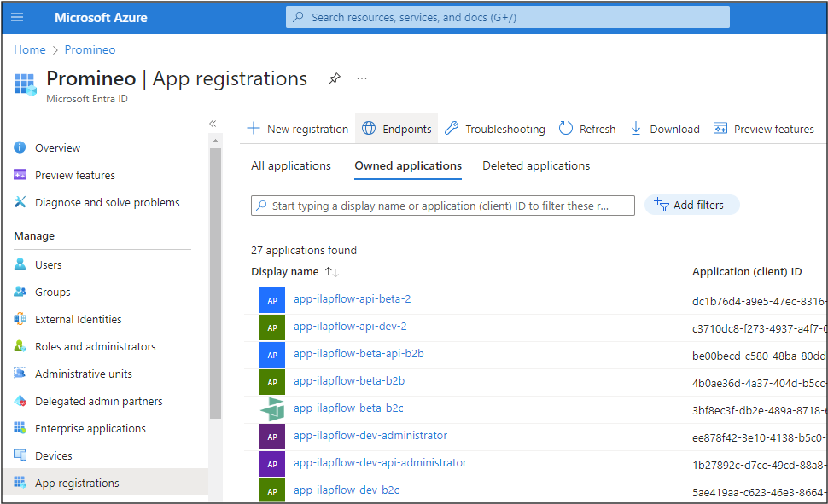The width and height of the screenshot is (828, 504).
Task: Open the hamburger portal menu
Action: (x=17, y=17)
